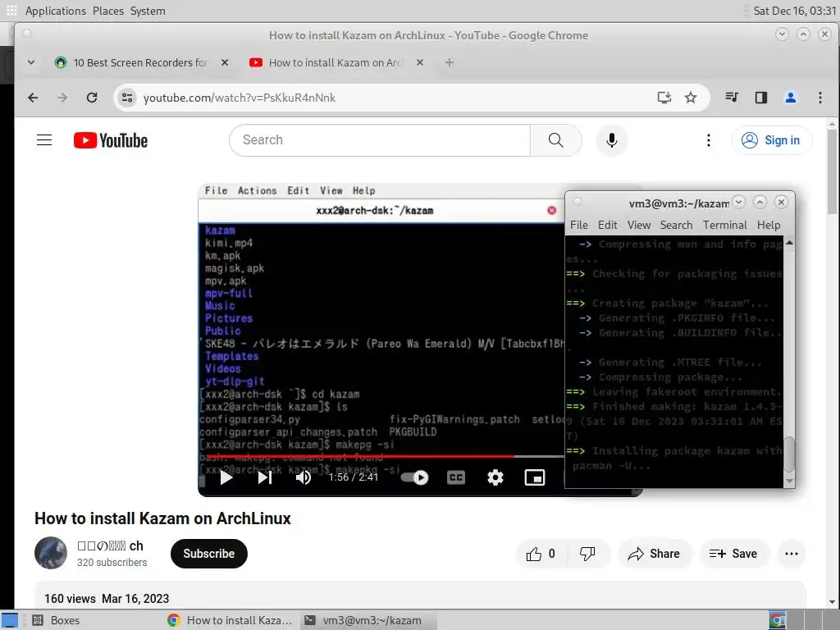This screenshot has width=840, height=630.
Task: Click the video progress bar
Action: coord(381,456)
